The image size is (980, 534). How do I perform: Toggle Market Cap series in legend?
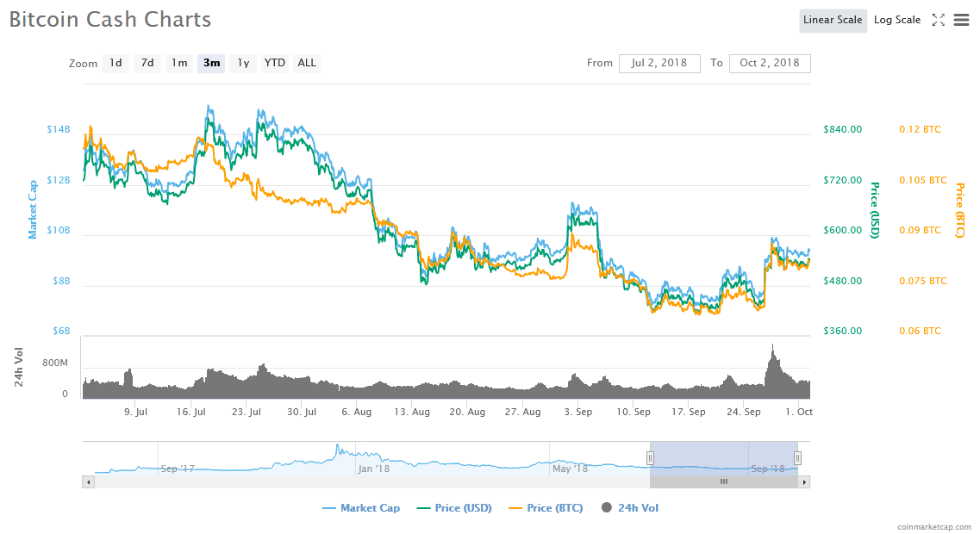pyautogui.click(x=361, y=508)
